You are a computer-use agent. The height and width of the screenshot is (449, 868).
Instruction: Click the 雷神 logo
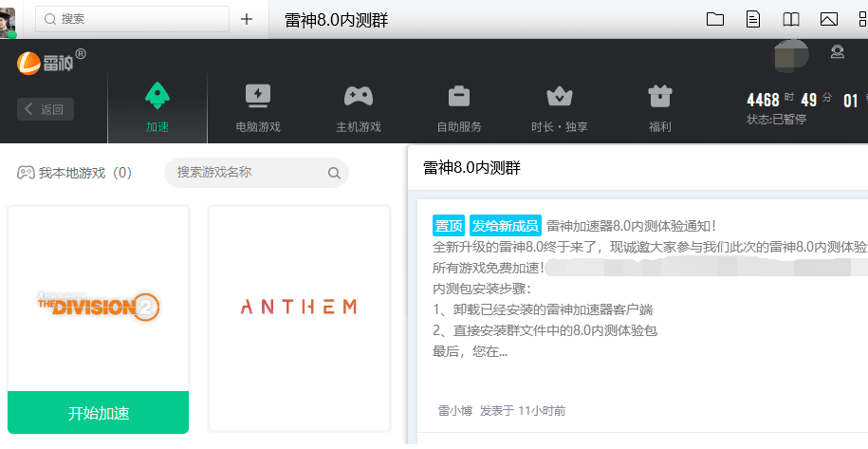point(49,63)
